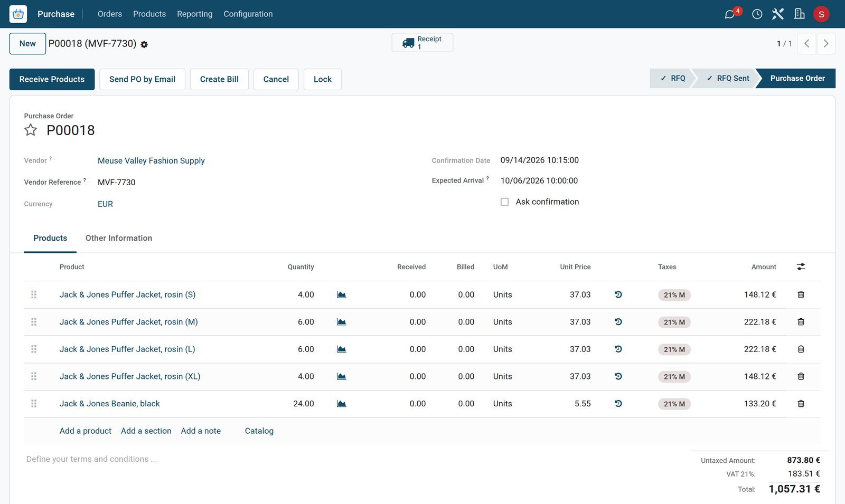845x504 pixels.
Task: Open forecast chart for Puffer Jacket rosin (S)
Action: tap(341, 294)
